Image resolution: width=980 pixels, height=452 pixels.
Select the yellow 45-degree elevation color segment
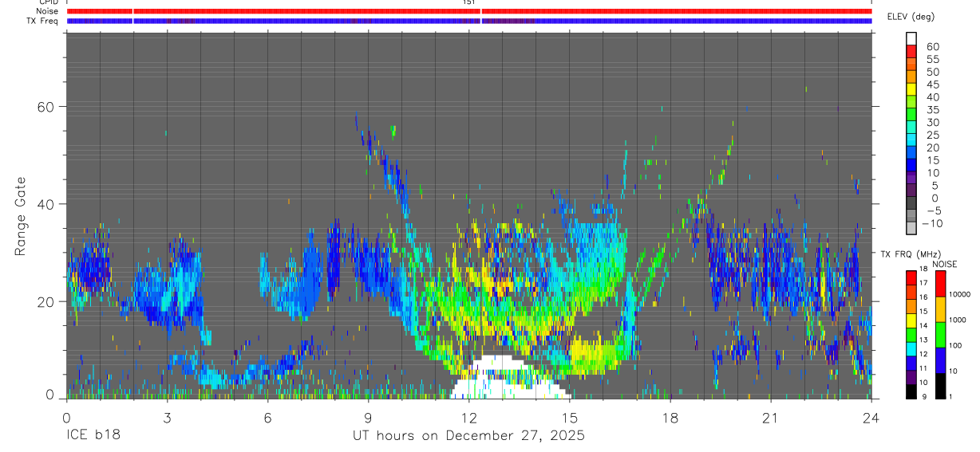(x=911, y=89)
